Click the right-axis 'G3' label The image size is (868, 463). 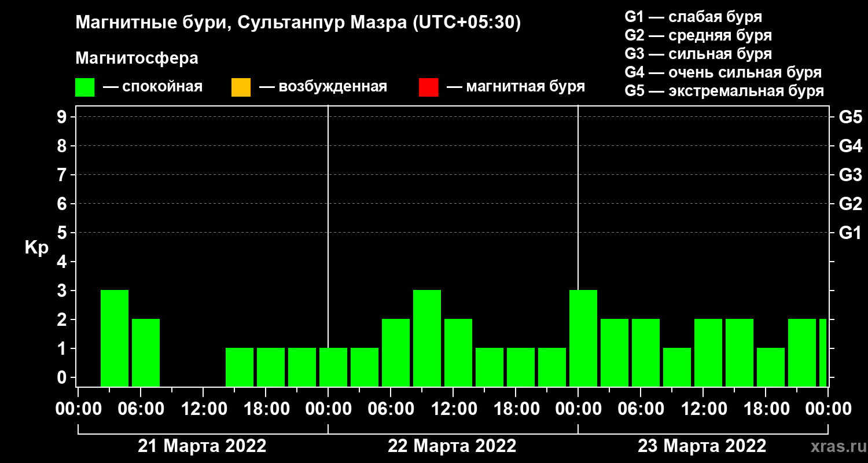tap(850, 175)
